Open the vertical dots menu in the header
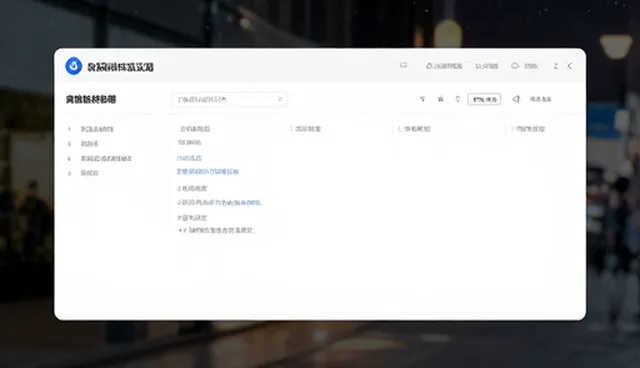The width and height of the screenshot is (640, 368). [x=555, y=66]
